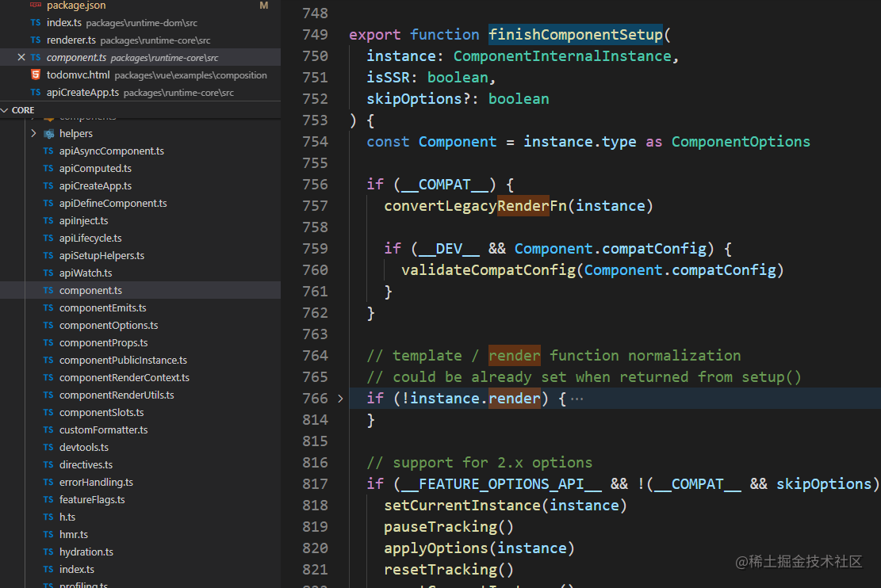
Task: Open index.ts in the CORE tree
Action: tap(77, 568)
